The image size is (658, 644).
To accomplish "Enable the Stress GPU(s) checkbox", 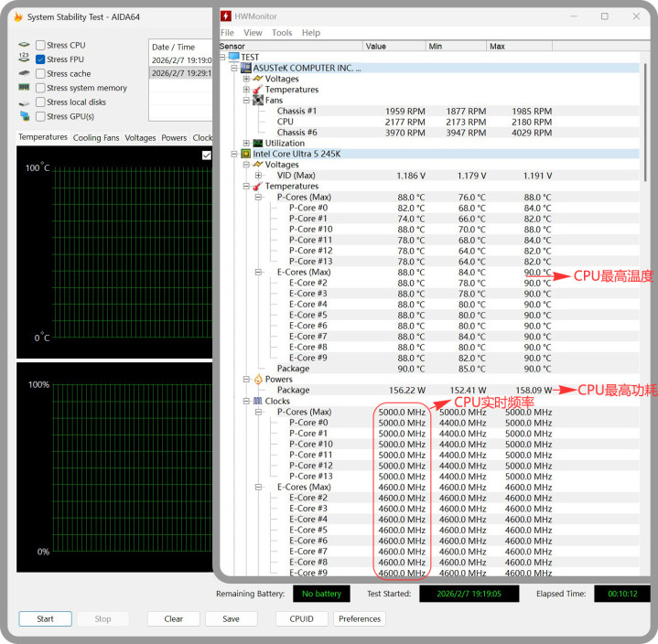I will (40, 116).
